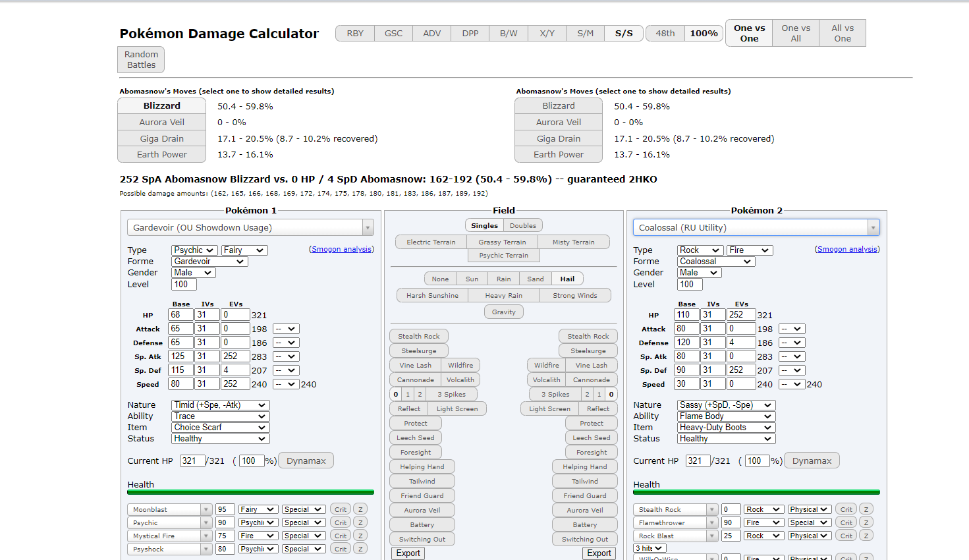Toggle left-side Helping Hand
The height and width of the screenshot is (560, 969).
pyautogui.click(x=422, y=466)
